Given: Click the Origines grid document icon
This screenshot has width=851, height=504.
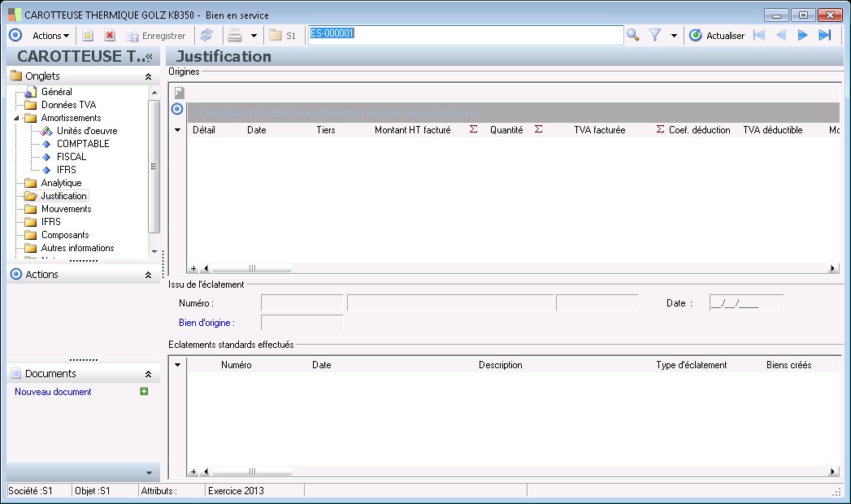Looking at the screenshot, I should [180, 93].
